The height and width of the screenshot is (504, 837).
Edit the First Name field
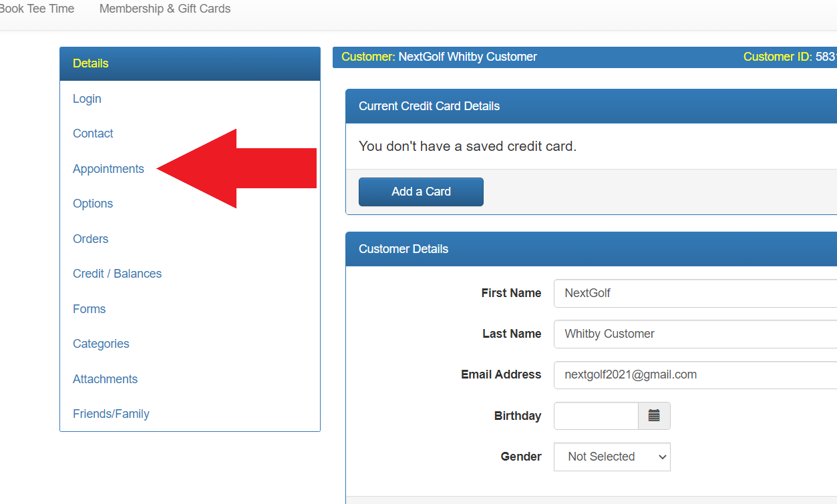click(695, 293)
